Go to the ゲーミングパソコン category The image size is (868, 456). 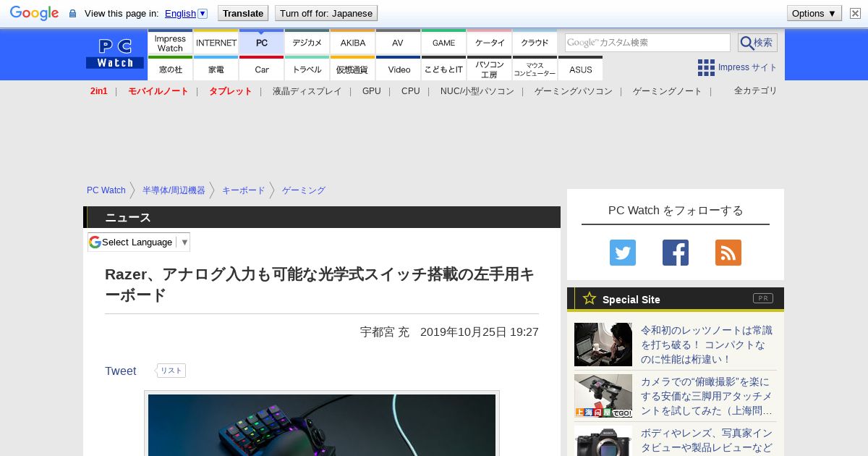pyautogui.click(x=574, y=91)
